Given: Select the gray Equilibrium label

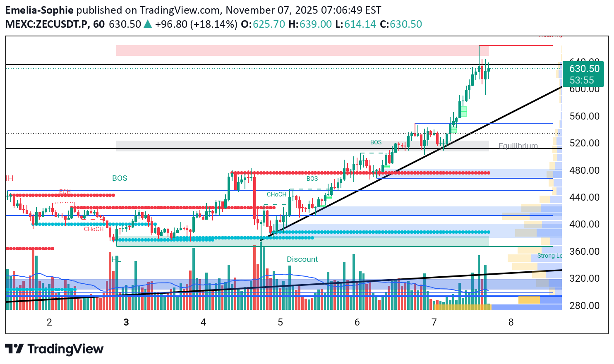Looking at the screenshot, I should click(x=518, y=146).
